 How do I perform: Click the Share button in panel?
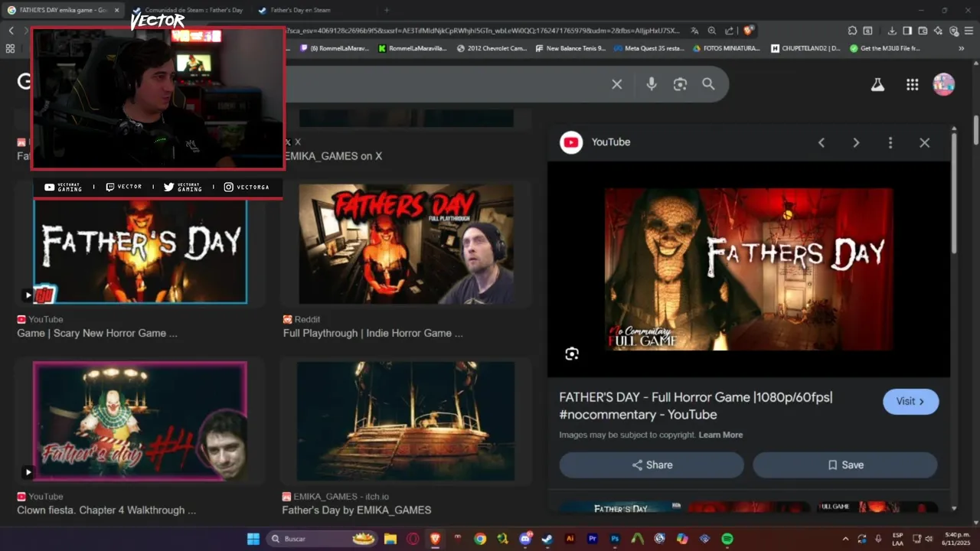pyautogui.click(x=652, y=465)
